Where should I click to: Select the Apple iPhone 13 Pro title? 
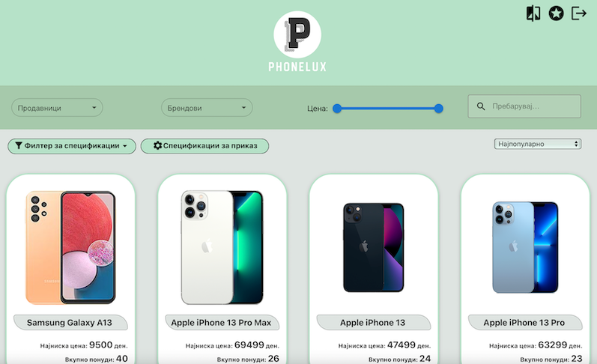tap(524, 323)
